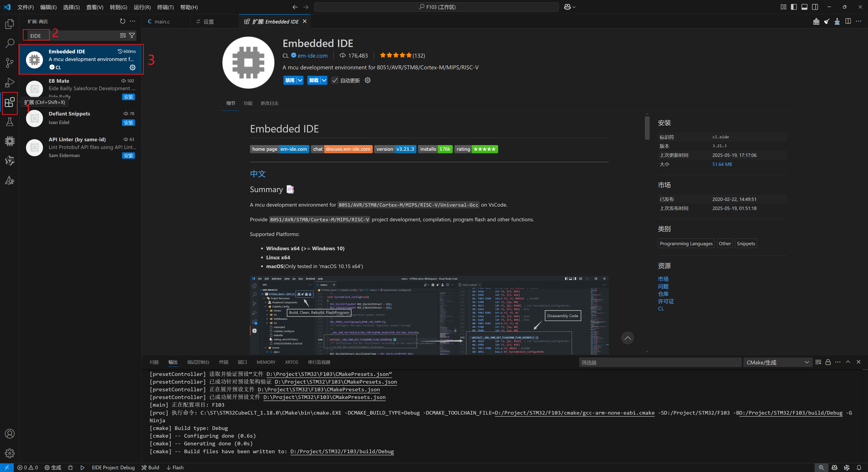Viewport: 868px width, 472px height.
Task: Click the EIDE download flash icon in editor toolbar
Action: tap(837, 21)
